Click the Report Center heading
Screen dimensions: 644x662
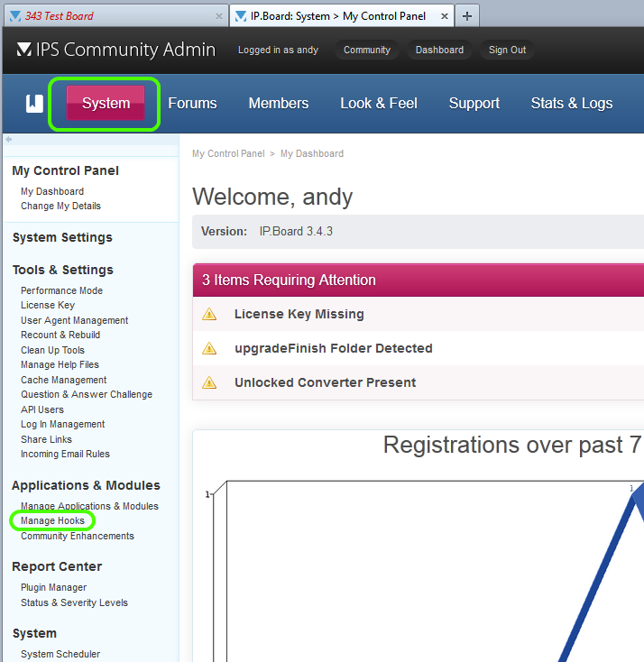coord(57,566)
